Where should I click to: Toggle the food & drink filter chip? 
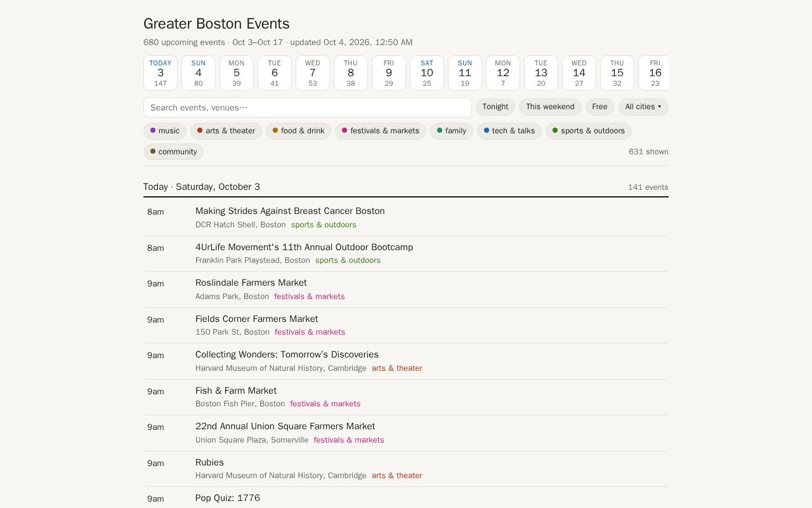pos(298,131)
